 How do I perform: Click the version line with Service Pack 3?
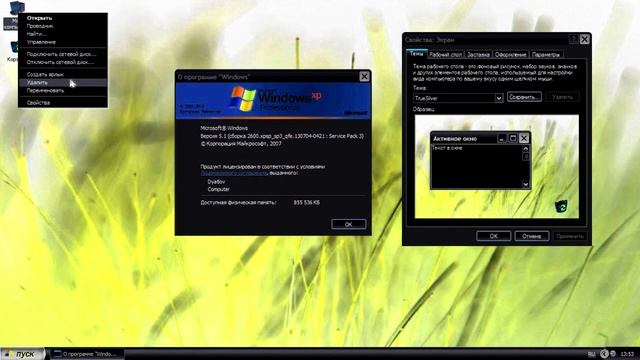[282, 136]
